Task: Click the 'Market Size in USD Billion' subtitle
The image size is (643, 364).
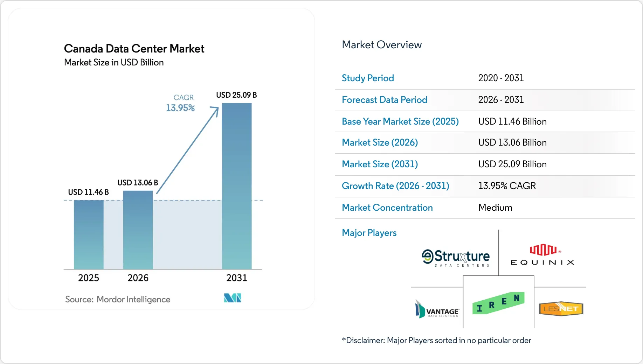Action: pyautogui.click(x=114, y=62)
